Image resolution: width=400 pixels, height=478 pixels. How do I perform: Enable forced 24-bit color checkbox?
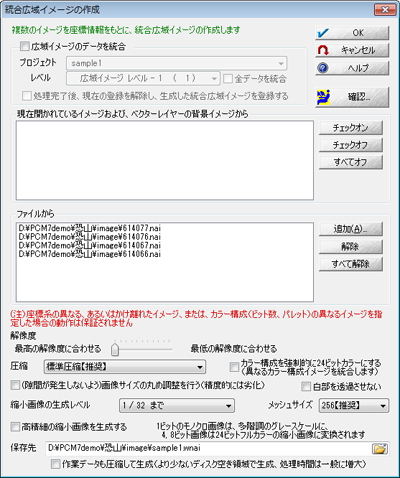234,367
